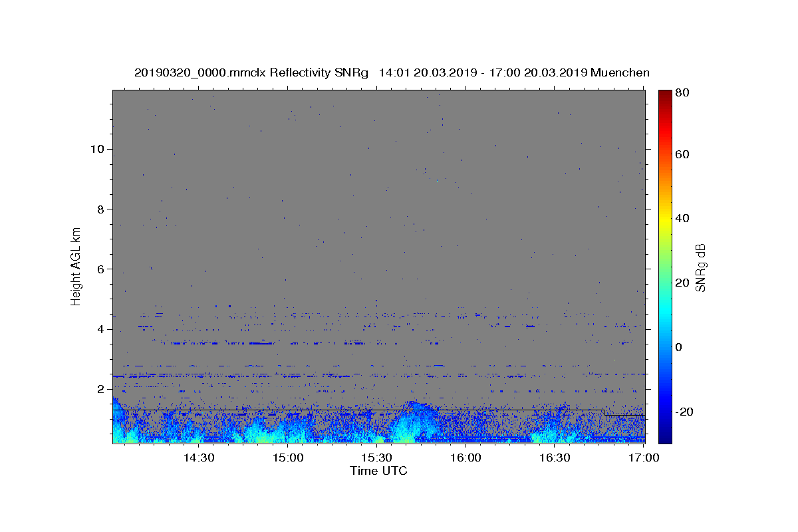Click the colorbar 0 label

click(679, 347)
